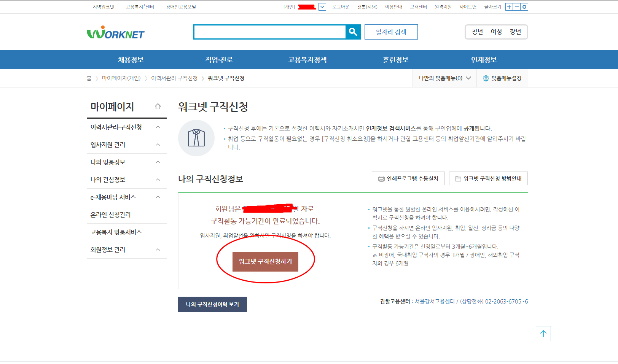618x364 pixels.
Task: Select 온라인 신청관리 in sidebar
Action: [110, 215]
